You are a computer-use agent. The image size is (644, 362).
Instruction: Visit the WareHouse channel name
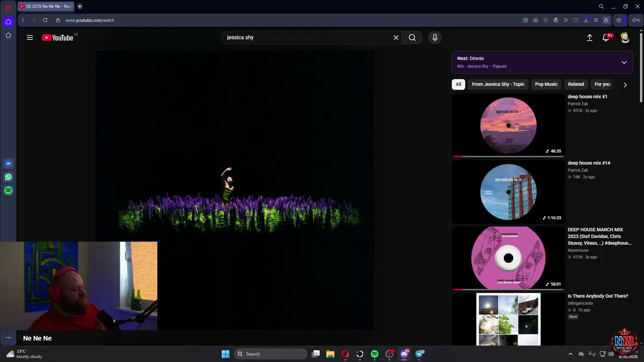[x=578, y=250]
